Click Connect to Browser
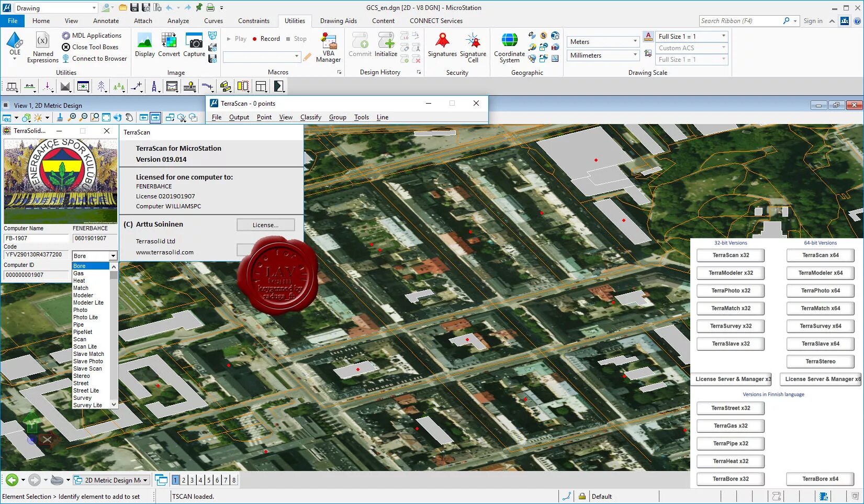This screenshot has height=504, width=864. pyautogui.click(x=94, y=59)
